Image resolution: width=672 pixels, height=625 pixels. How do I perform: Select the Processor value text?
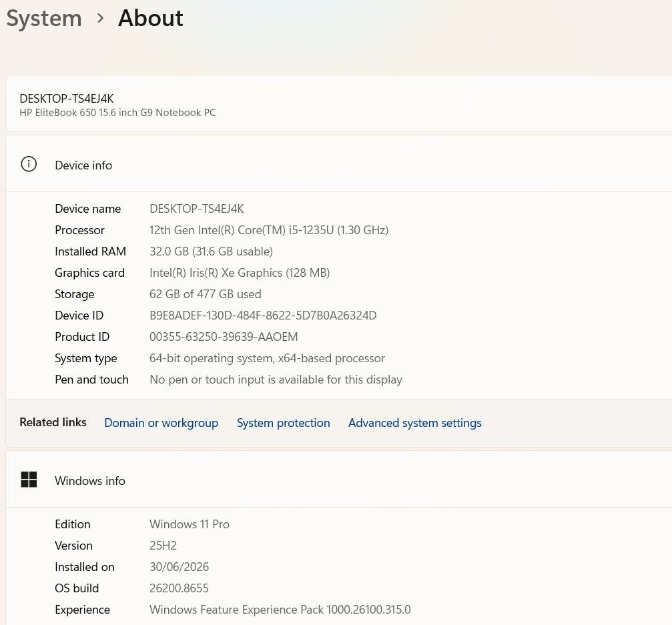(x=269, y=230)
